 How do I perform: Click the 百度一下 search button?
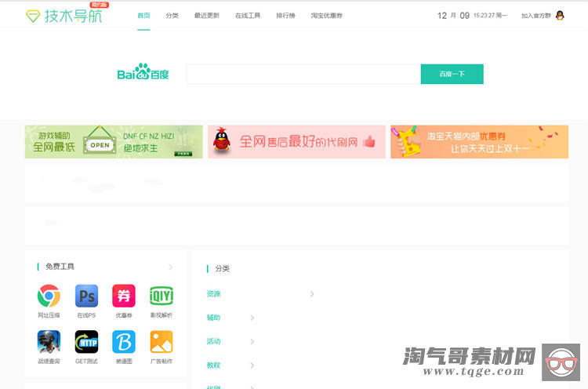452,74
